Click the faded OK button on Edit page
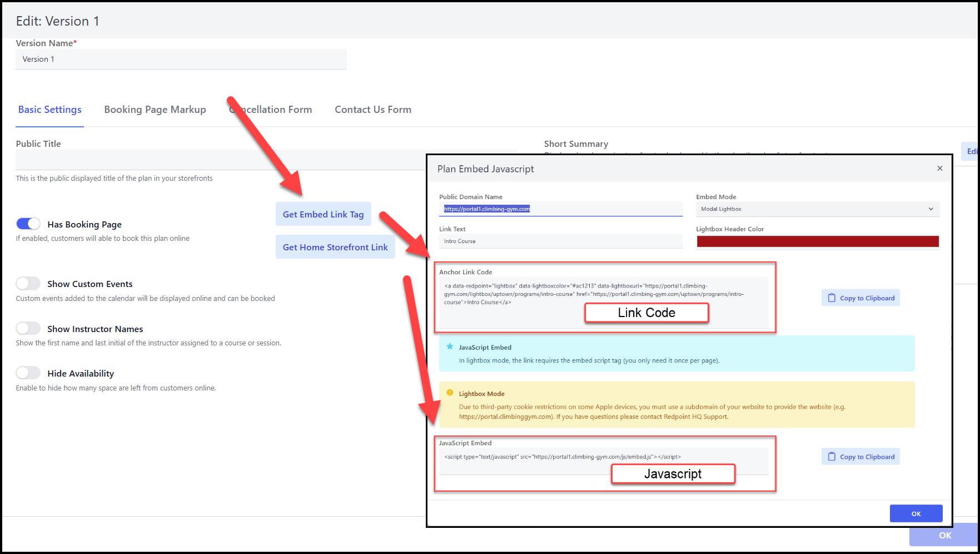Viewport: 980px width, 554px height. [x=944, y=535]
